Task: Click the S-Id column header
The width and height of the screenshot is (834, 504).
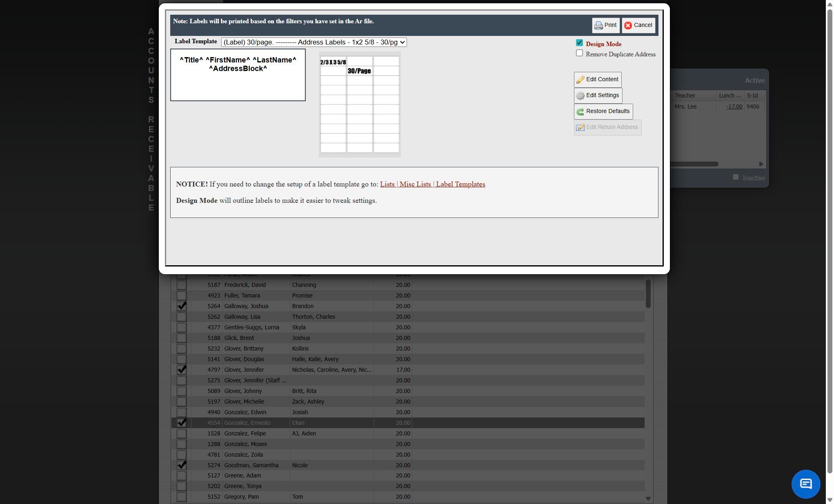Action: 752,95
